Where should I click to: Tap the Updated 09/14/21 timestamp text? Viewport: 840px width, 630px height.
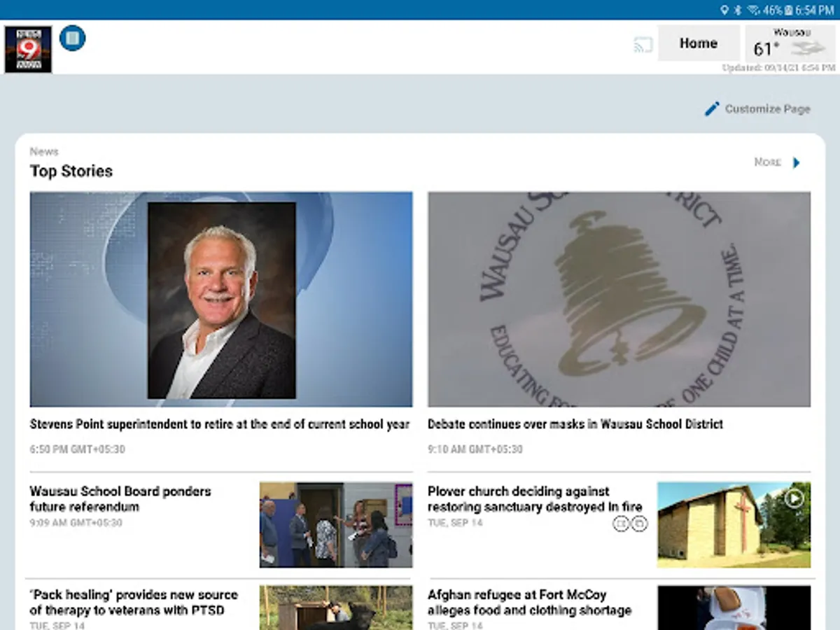coord(778,68)
